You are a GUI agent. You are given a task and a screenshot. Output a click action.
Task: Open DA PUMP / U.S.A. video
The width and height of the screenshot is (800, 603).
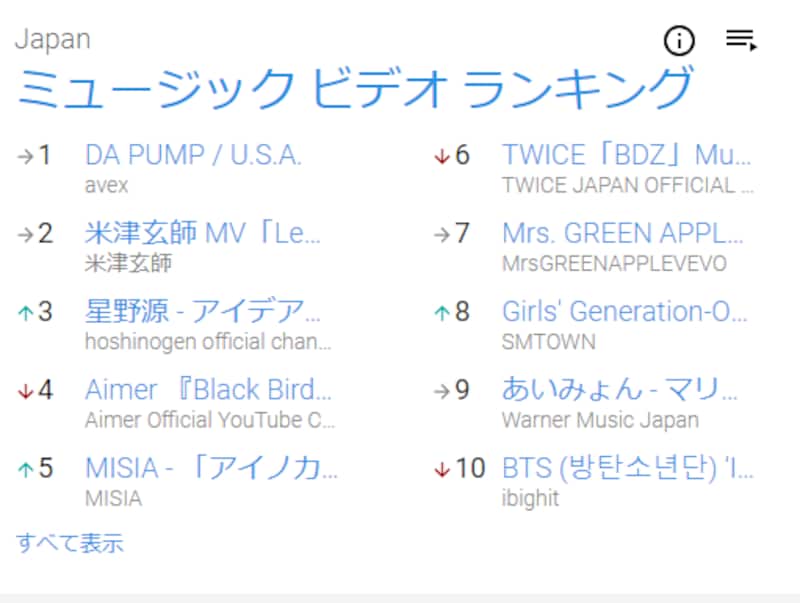(x=193, y=155)
